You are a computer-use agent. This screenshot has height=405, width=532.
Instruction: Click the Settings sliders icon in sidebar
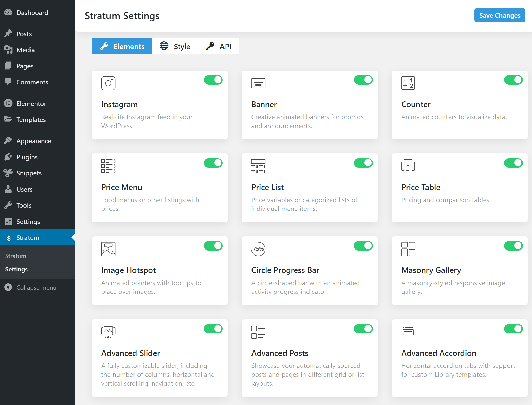pos(8,221)
